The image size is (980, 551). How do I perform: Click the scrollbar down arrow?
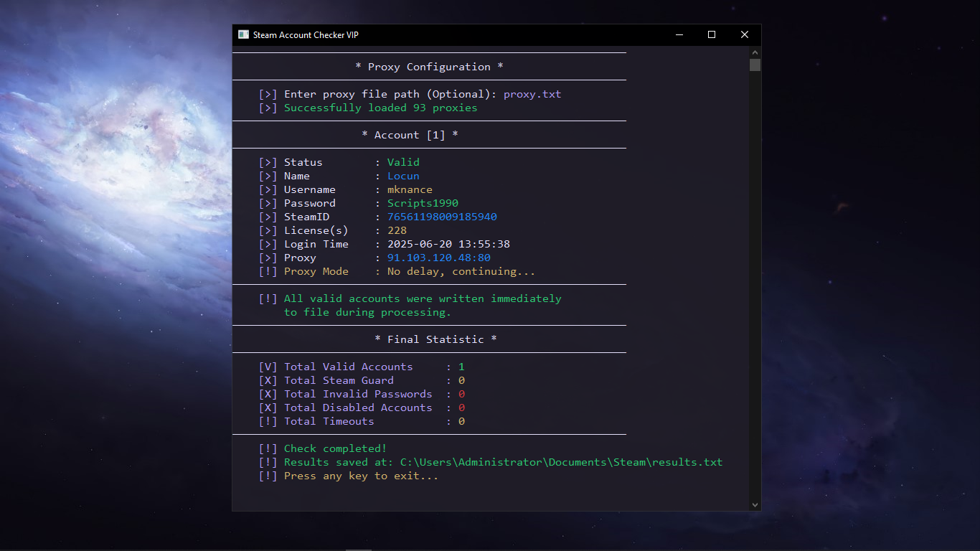pyautogui.click(x=755, y=504)
